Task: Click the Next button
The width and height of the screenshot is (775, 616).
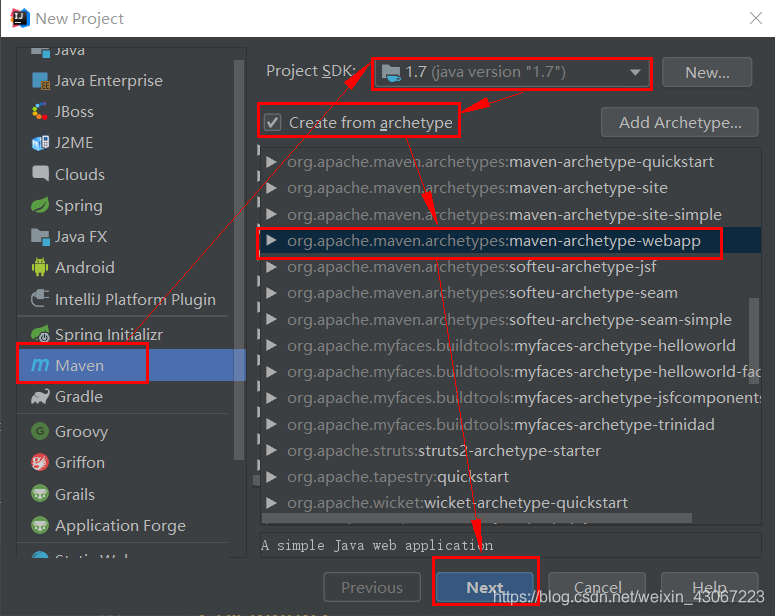Action: (484, 587)
